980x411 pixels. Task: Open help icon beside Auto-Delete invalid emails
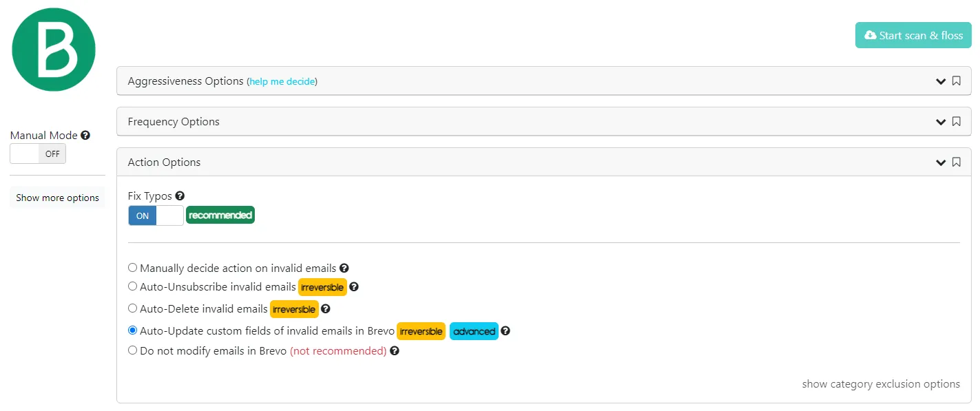[x=326, y=309]
